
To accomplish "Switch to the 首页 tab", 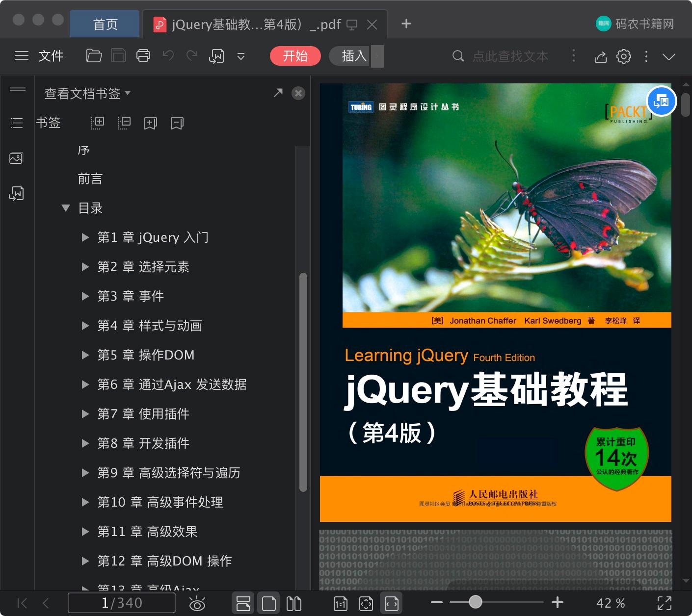I will pos(105,24).
